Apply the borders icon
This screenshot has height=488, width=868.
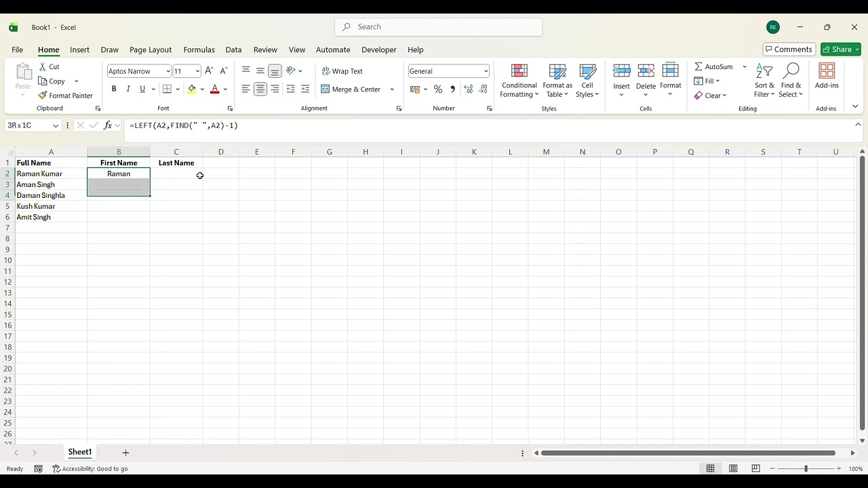click(167, 89)
